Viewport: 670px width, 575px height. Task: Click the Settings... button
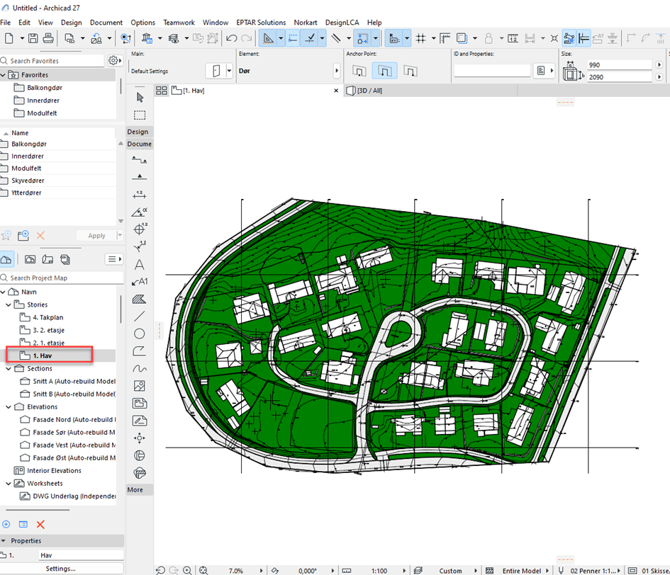pos(60,568)
